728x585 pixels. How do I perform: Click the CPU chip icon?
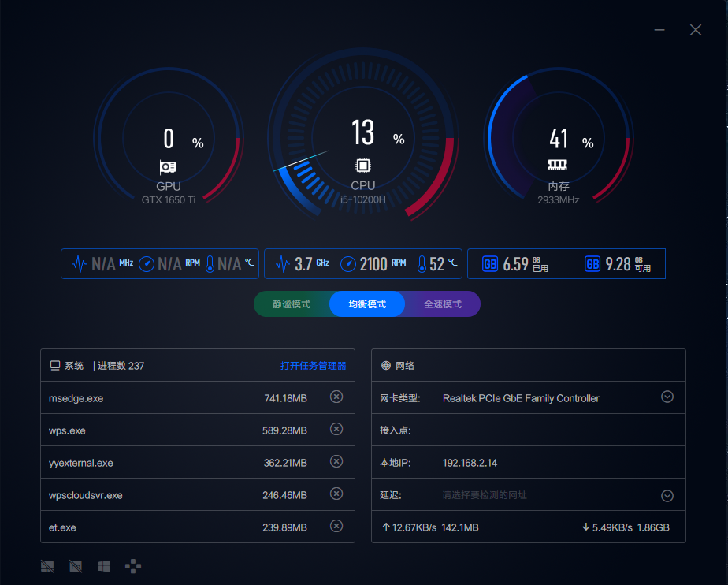click(x=363, y=166)
